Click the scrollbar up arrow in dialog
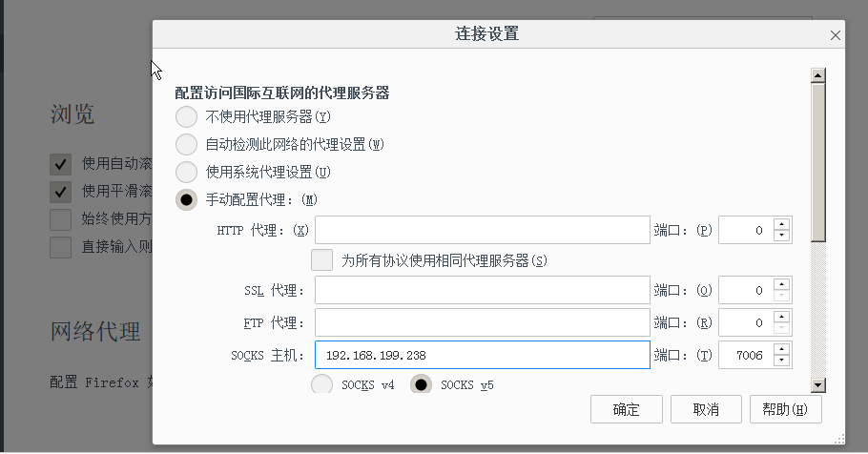868x454 pixels. coord(818,75)
